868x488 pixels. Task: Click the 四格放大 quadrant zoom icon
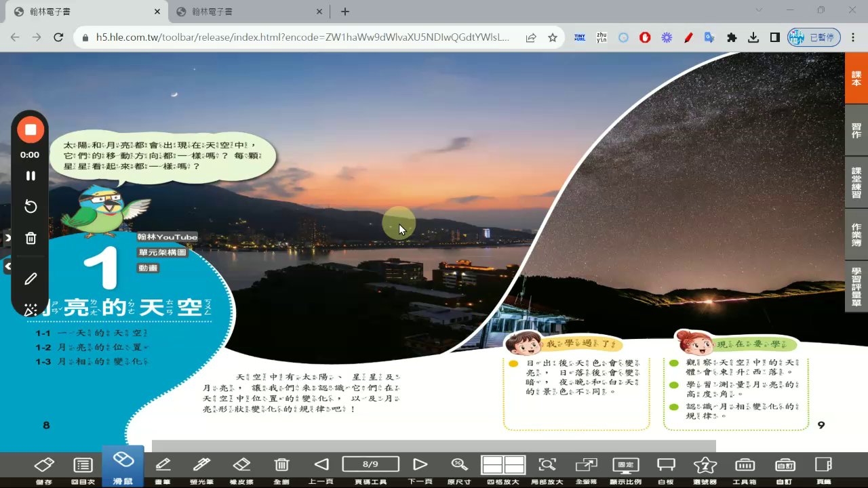(503, 465)
